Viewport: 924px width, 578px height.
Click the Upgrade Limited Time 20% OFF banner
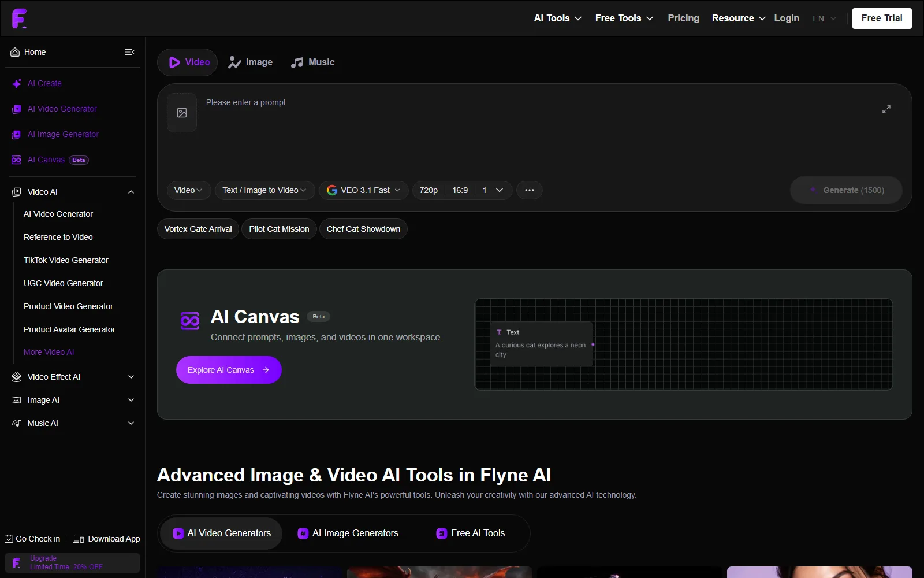(x=73, y=563)
